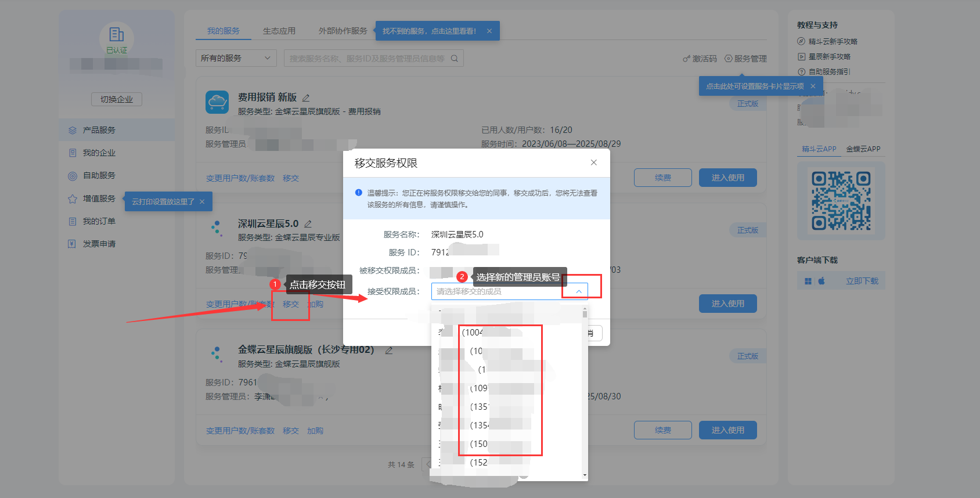Open 自助服务指引 guide
Viewport: 980px width, 498px height.
click(x=824, y=71)
